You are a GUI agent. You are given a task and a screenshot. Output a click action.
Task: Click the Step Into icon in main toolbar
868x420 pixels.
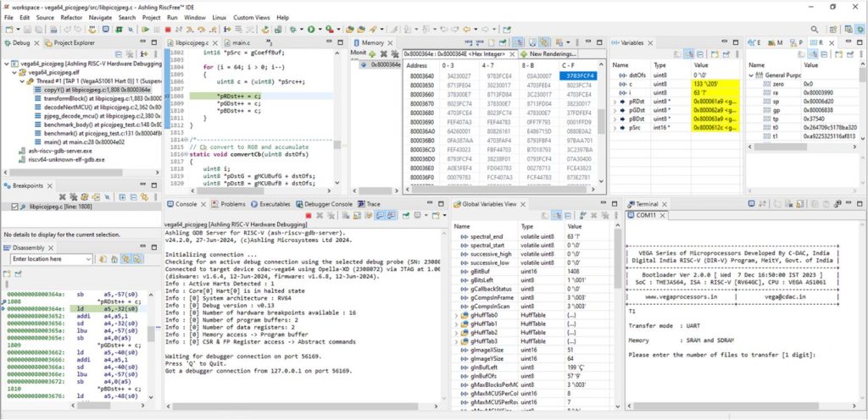190,29
